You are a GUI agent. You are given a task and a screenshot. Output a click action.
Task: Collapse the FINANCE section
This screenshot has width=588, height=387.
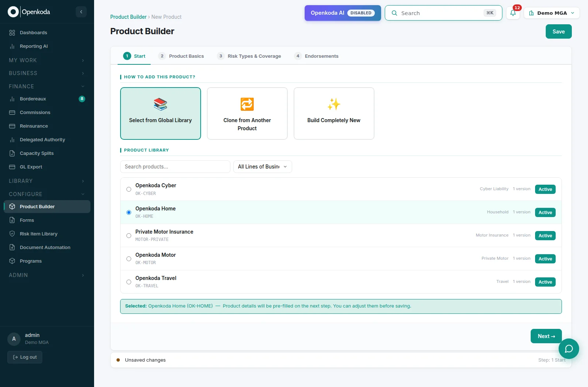[x=47, y=86]
